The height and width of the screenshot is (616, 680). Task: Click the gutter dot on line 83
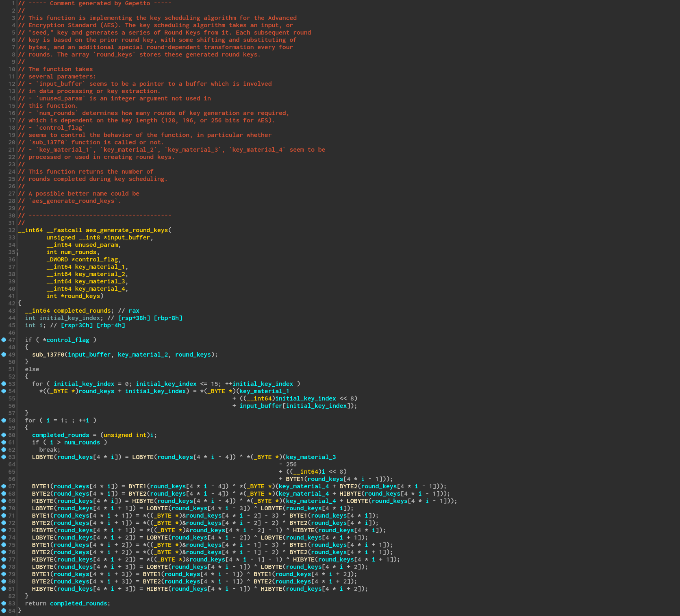4,603
